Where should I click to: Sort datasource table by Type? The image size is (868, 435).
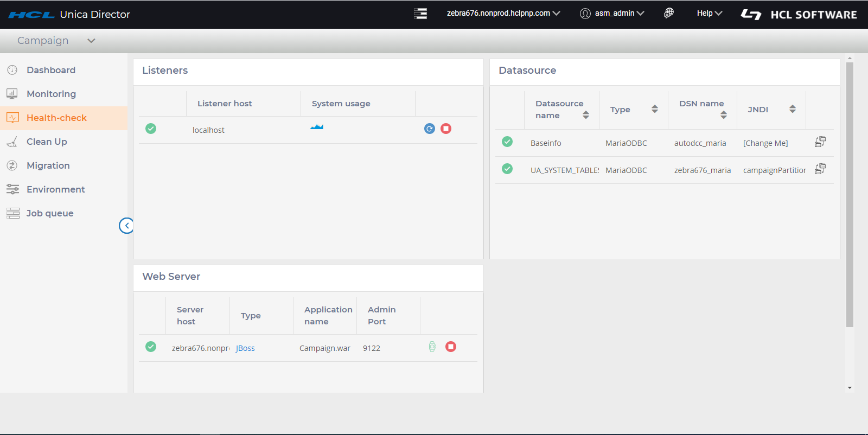pos(655,109)
